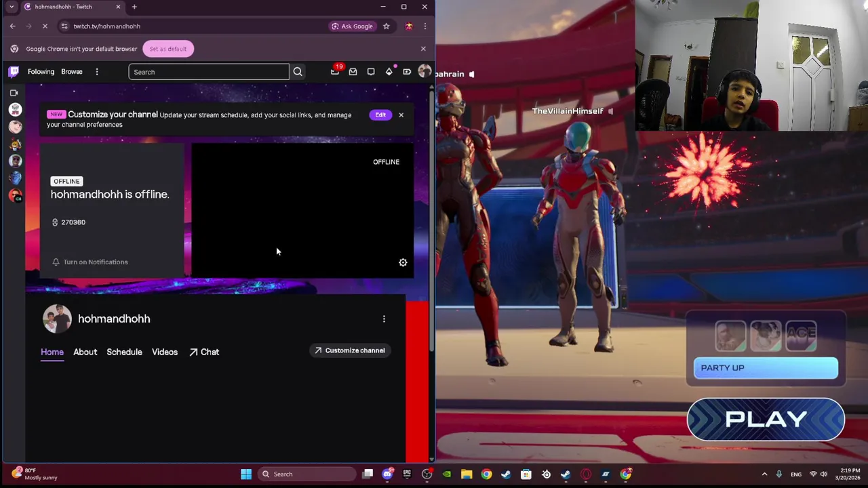Open Opera GX from the taskbar
The width and height of the screenshot is (868, 488).
tap(586, 474)
